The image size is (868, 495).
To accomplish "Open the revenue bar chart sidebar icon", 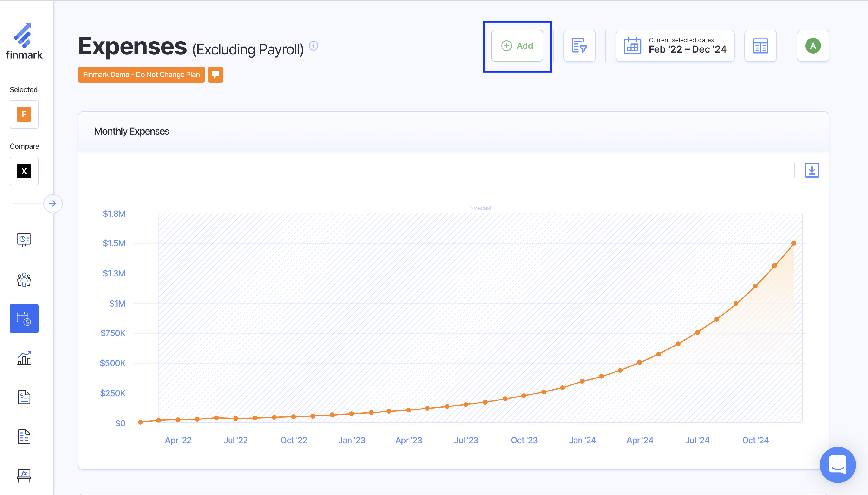I will [24, 358].
